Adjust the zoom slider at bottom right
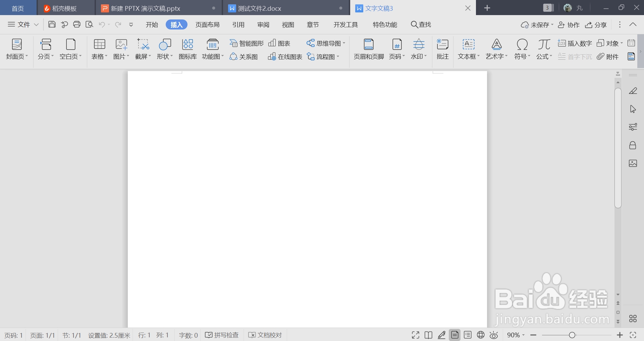This screenshot has width=644, height=341. coord(572,335)
